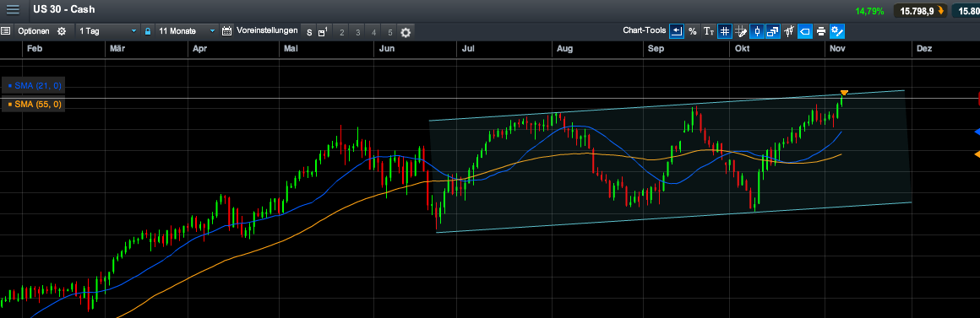
Task: Click the sell price 15.798,9 button
Action: 921,11
